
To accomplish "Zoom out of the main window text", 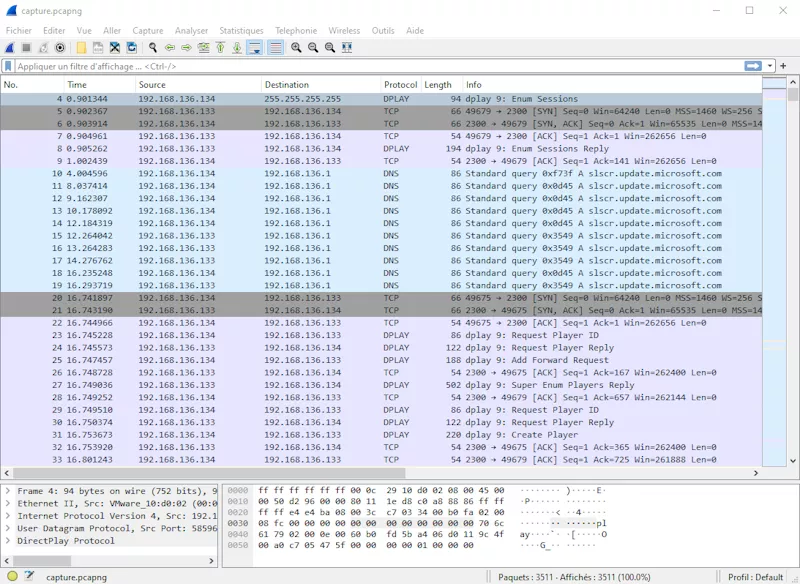I will [x=313, y=48].
